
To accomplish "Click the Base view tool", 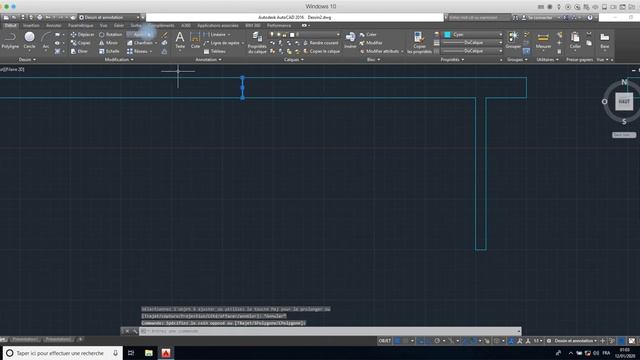I will 604,40.
